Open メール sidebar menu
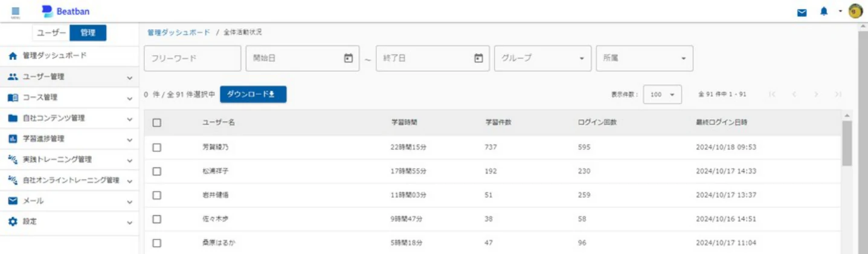Screen dimensions: 868x254 pos(69,201)
